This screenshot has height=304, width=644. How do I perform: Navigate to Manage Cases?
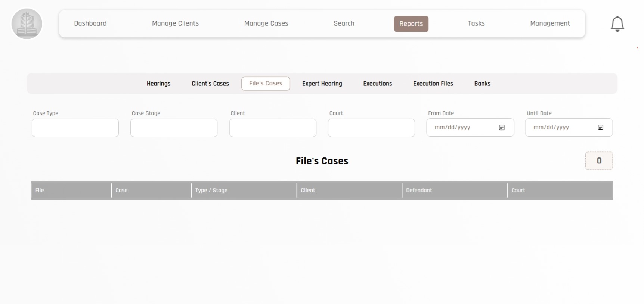pos(266,23)
